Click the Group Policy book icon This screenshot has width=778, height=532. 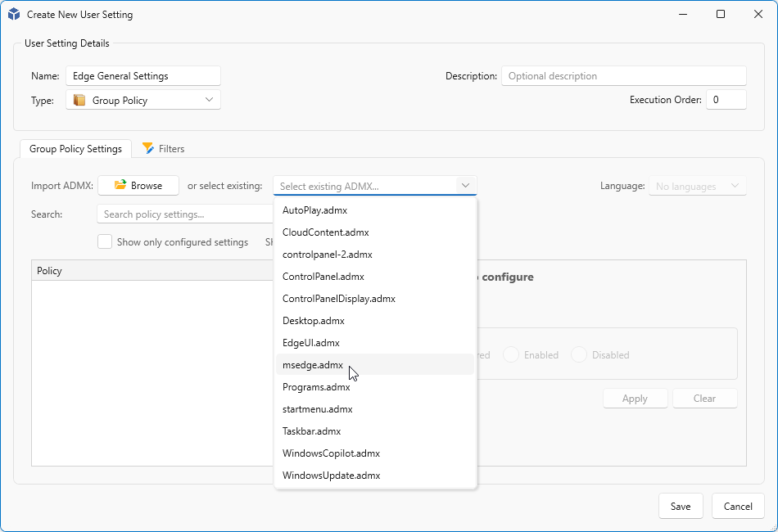pos(79,101)
